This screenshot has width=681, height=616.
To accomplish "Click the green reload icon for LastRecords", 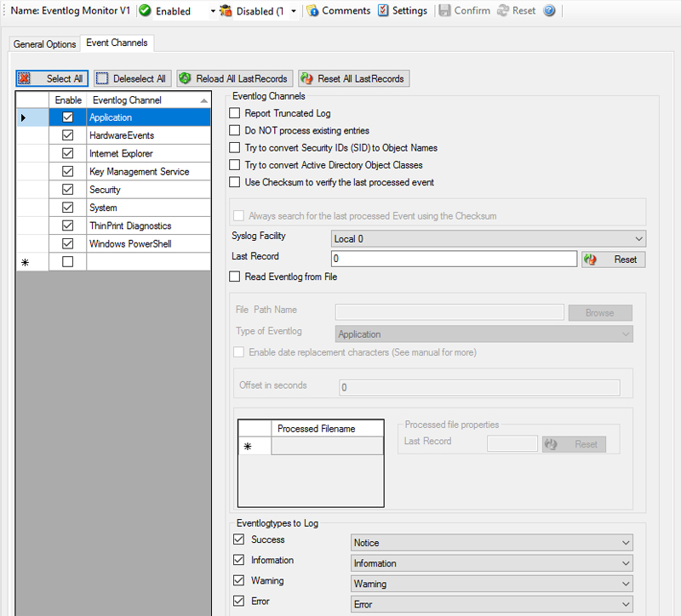I will (185, 78).
